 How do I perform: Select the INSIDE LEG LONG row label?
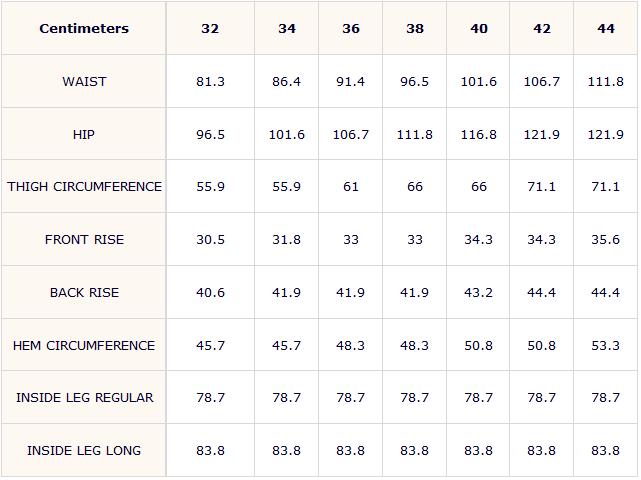(84, 451)
